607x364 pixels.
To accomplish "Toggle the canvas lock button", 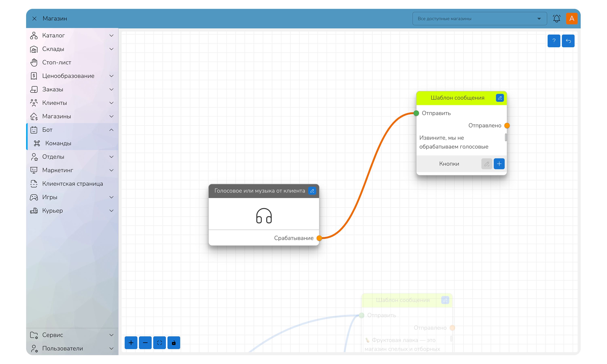I will (x=174, y=343).
